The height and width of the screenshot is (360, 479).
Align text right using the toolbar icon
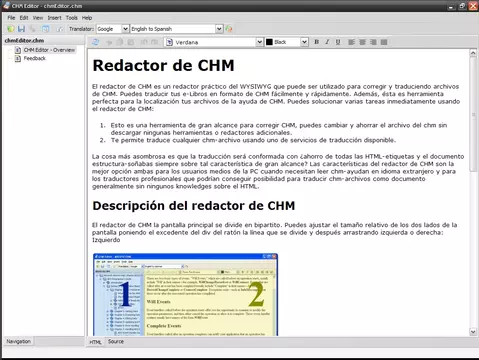[373, 42]
